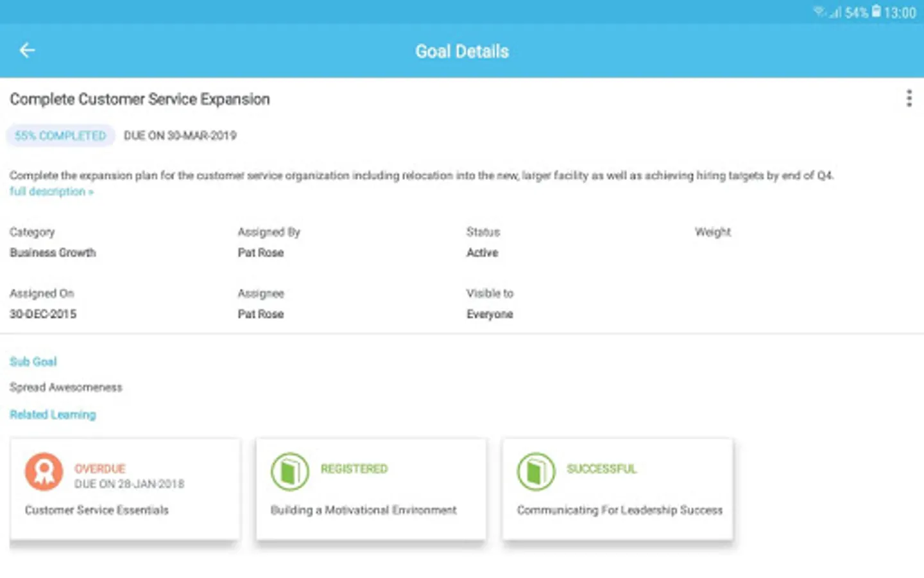Tap Everyone under Visible to
Viewport: 924px width, 578px height.
490,314
